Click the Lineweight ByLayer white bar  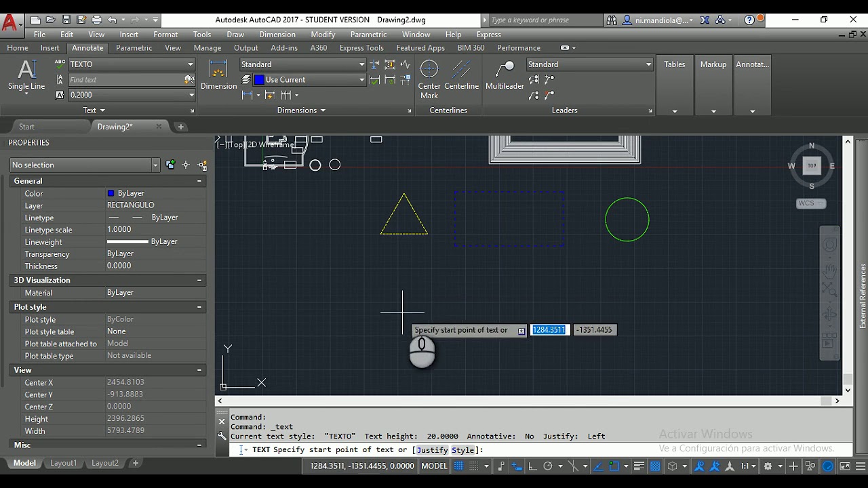[x=127, y=242]
